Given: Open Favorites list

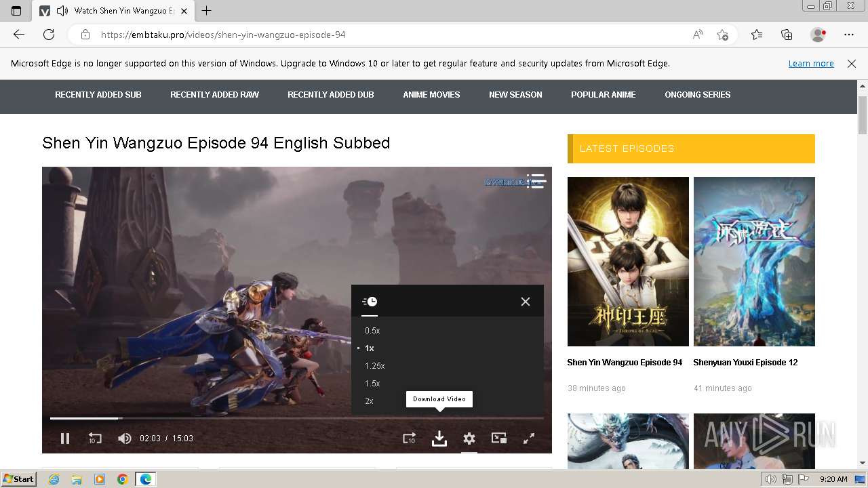Looking at the screenshot, I should (x=757, y=35).
